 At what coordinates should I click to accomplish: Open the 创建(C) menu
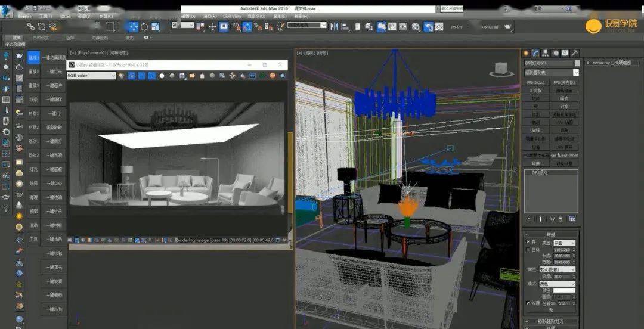point(106,17)
